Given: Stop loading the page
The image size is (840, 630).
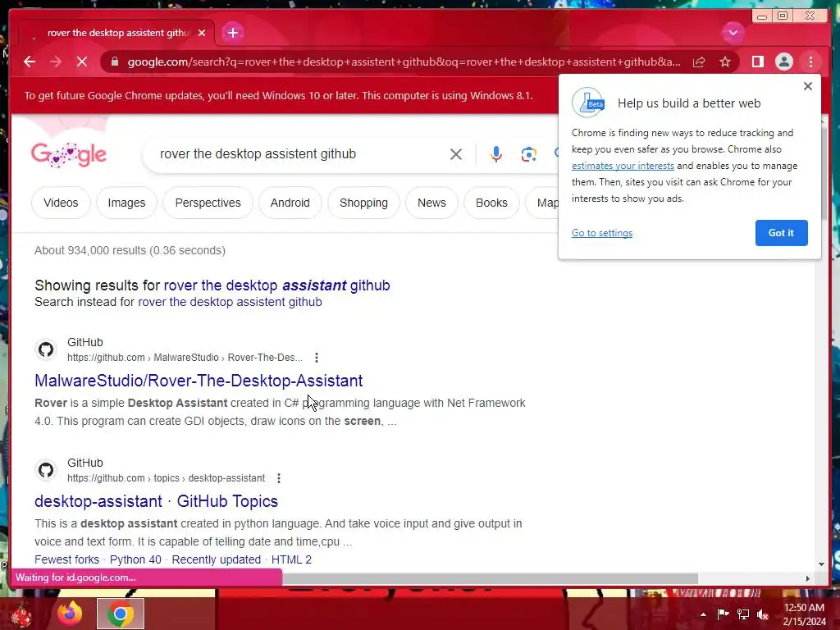Looking at the screenshot, I should (82, 62).
